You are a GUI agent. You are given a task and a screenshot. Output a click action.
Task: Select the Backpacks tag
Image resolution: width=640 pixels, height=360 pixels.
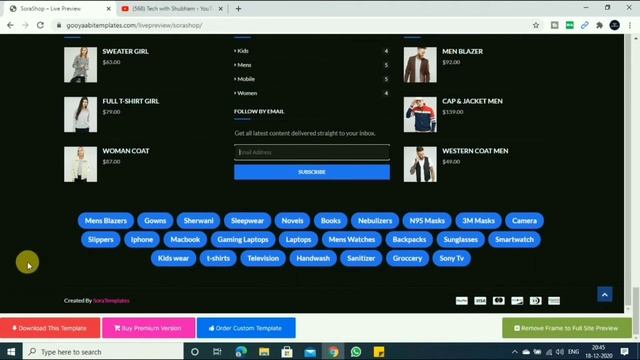point(409,240)
